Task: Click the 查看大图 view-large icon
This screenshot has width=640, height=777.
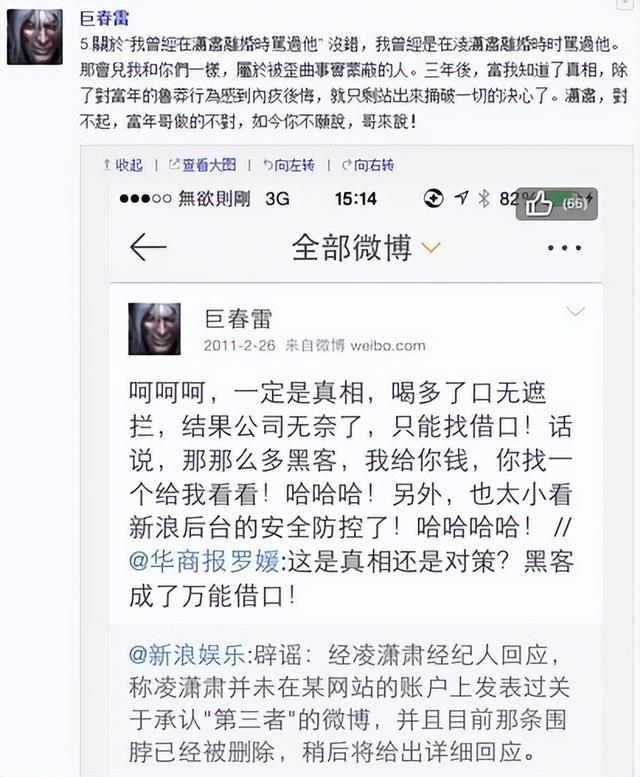Action: 174,165
